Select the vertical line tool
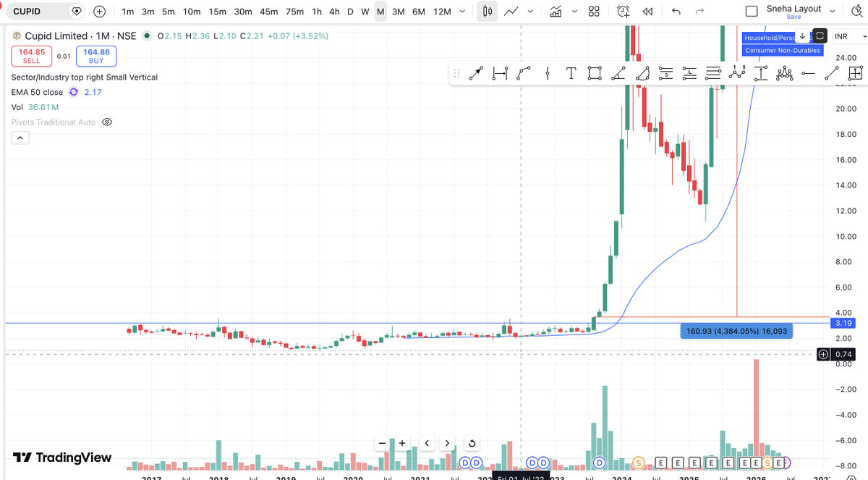868x480 pixels. [548, 73]
